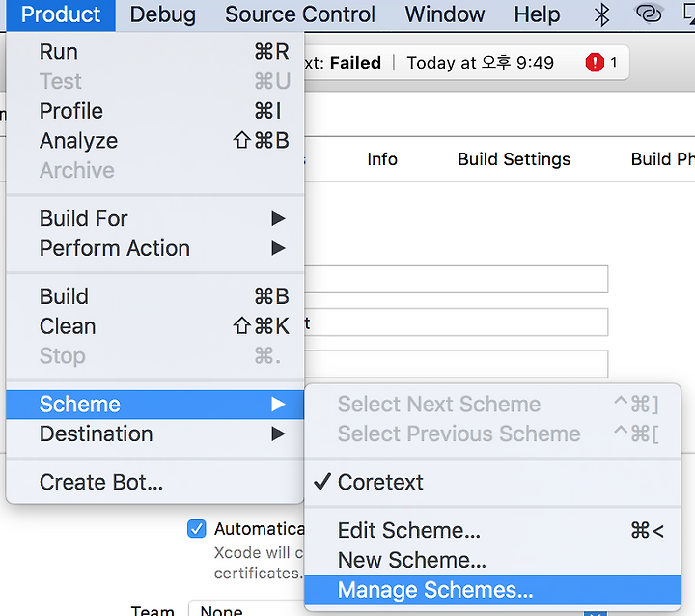Select the Coretext scheme
695x616 pixels.
(x=493, y=482)
